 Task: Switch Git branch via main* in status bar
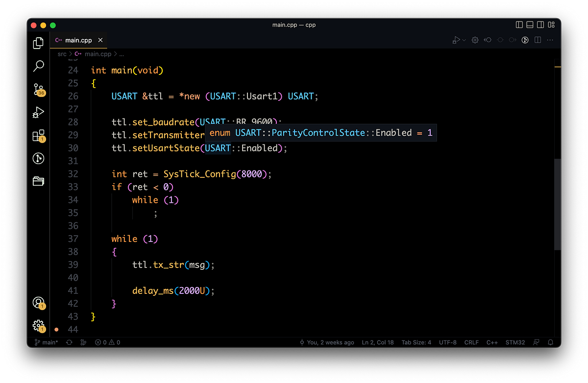[x=47, y=342]
